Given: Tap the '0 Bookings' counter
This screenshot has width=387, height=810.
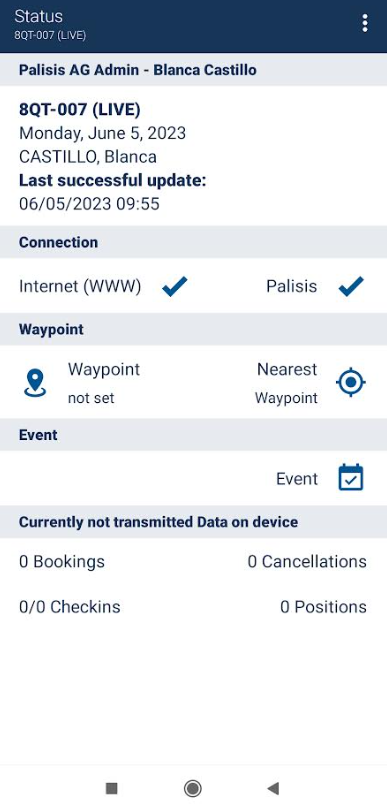Looking at the screenshot, I should [62, 562].
